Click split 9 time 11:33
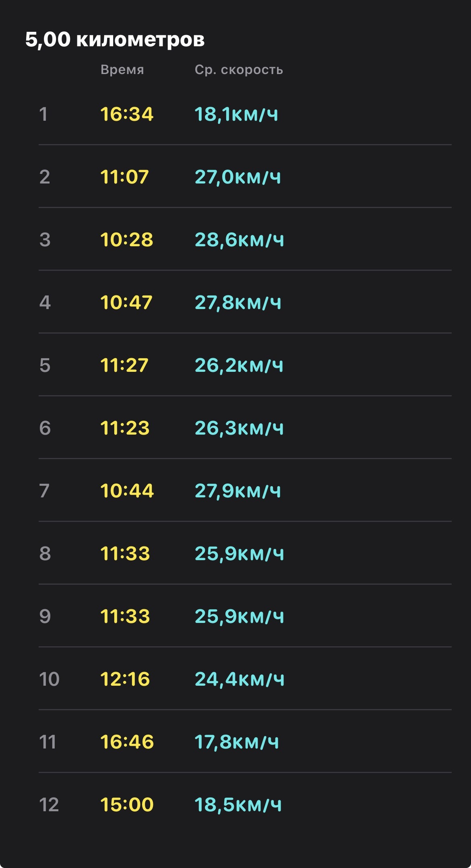471x868 pixels. point(125,616)
